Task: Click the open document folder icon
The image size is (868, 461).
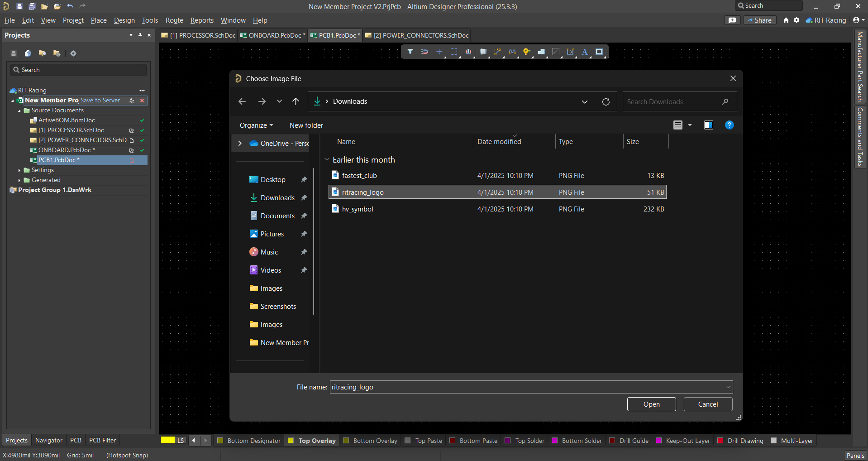Action: [x=44, y=6]
